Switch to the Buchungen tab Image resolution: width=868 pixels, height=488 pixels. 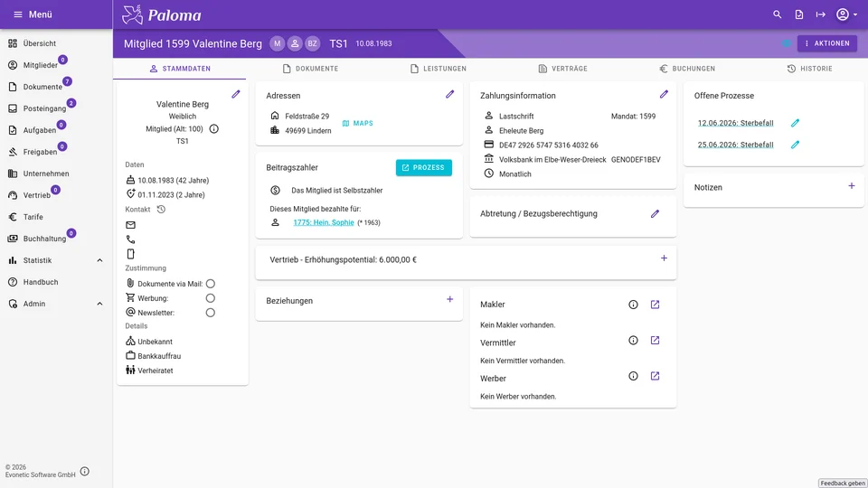pyautogui.click(x=687, y=69)
